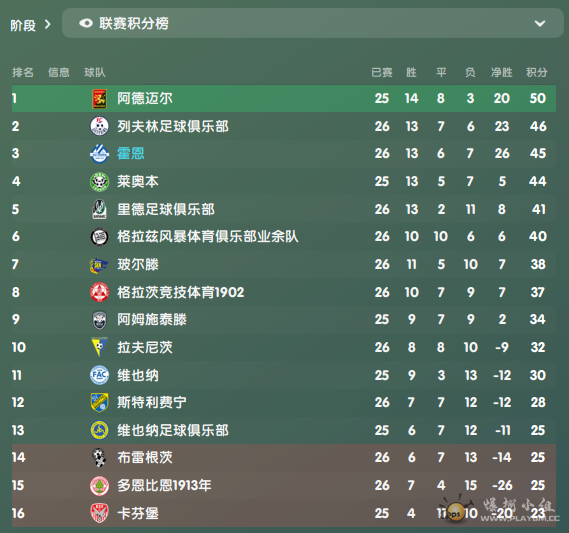This screenshot has height=533, width=569.
Task: Open the 斯特利费宁 yellow-blue shield crest
Action: coord(99,403)
